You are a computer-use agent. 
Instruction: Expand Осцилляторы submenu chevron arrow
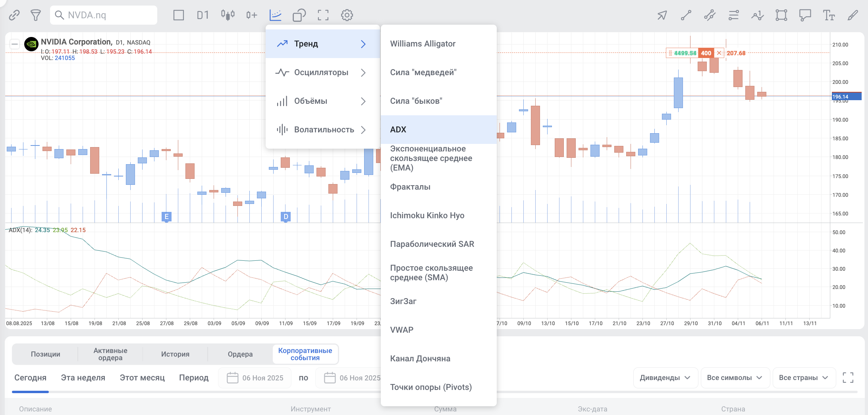coord(363,72)
